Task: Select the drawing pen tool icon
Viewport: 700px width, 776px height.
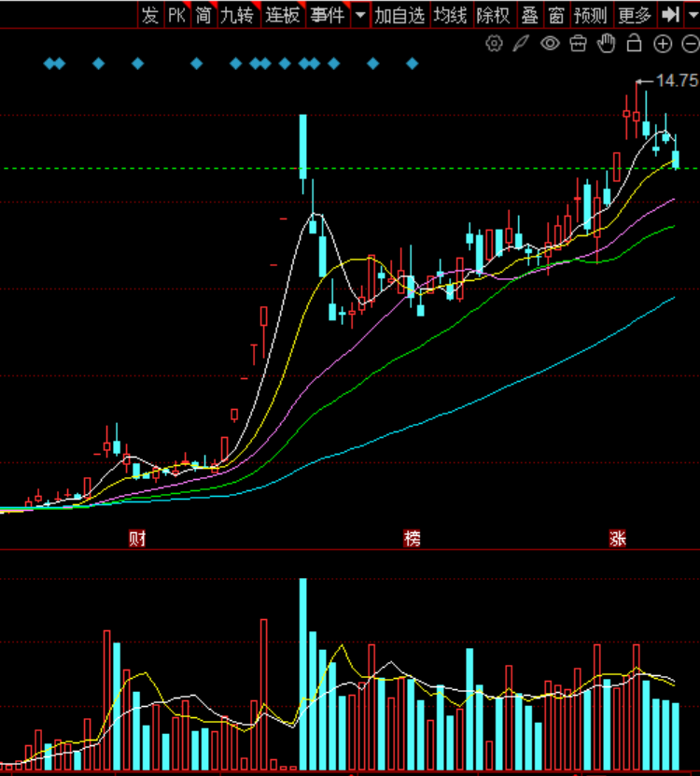Action: (x=521, y=43)
